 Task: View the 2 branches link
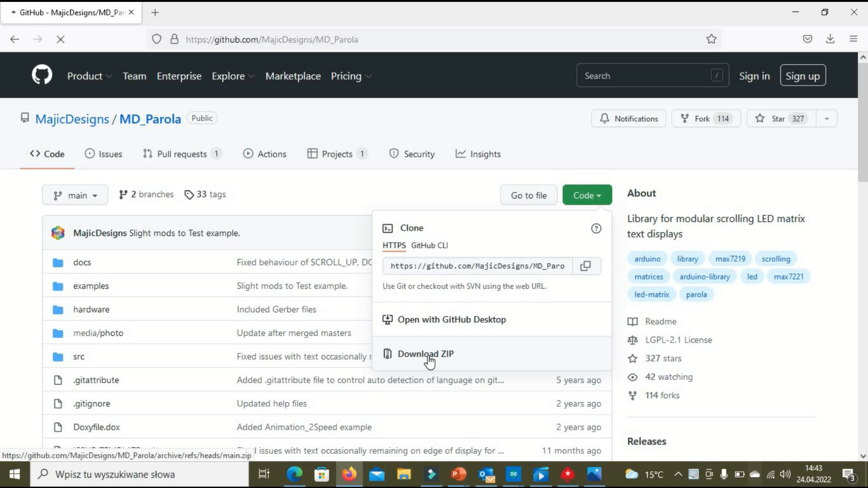(146, 194)
